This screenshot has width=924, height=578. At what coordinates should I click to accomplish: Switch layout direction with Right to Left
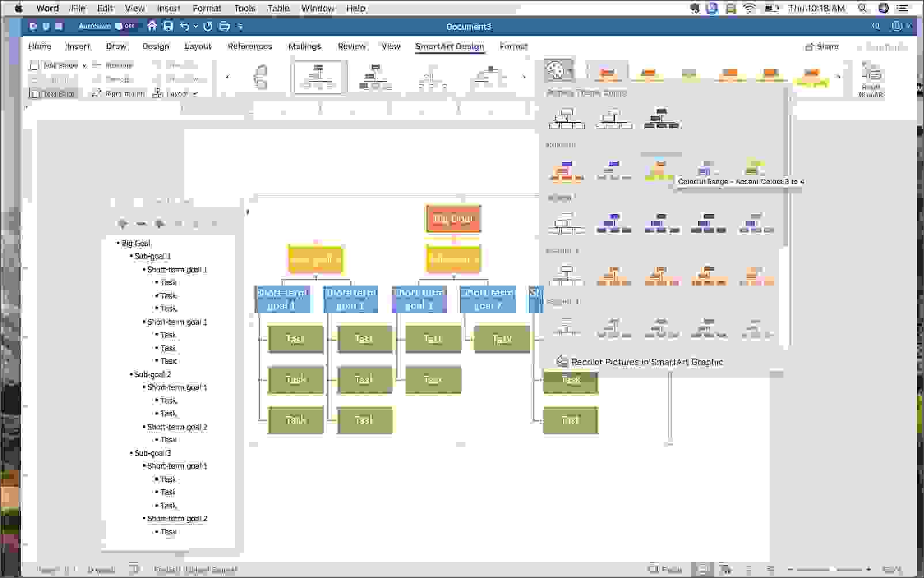click(x=118, y=93)
